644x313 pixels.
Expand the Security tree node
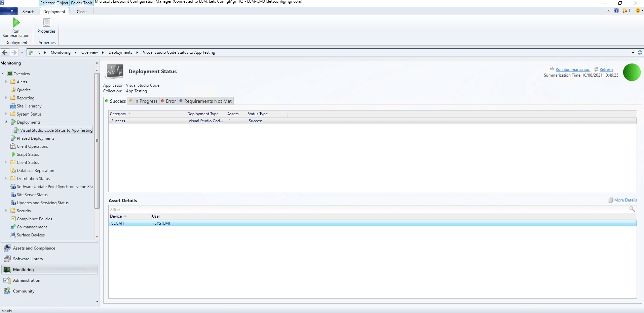click(x=6, y=211)
